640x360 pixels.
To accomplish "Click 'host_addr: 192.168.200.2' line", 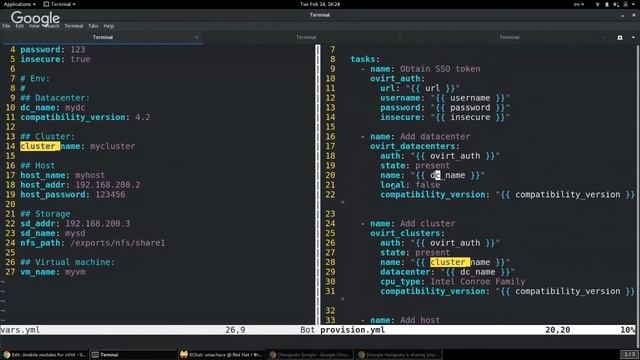I will pos(80,185).
